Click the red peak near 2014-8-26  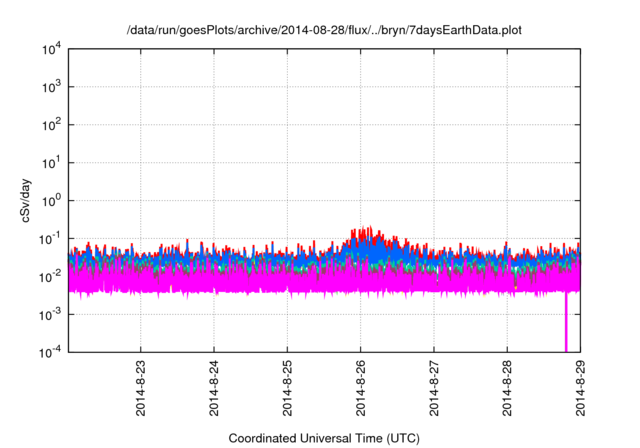pyautogui.click(x=365, y=231)
